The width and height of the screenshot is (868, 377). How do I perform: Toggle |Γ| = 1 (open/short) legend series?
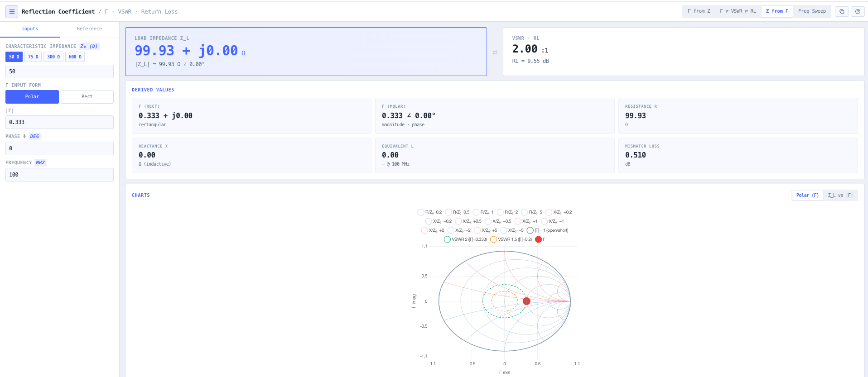(x=548, y=230)
